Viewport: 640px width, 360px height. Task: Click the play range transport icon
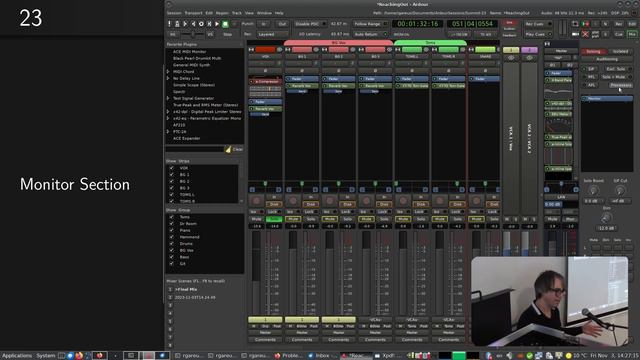click(x=209, y=24)
